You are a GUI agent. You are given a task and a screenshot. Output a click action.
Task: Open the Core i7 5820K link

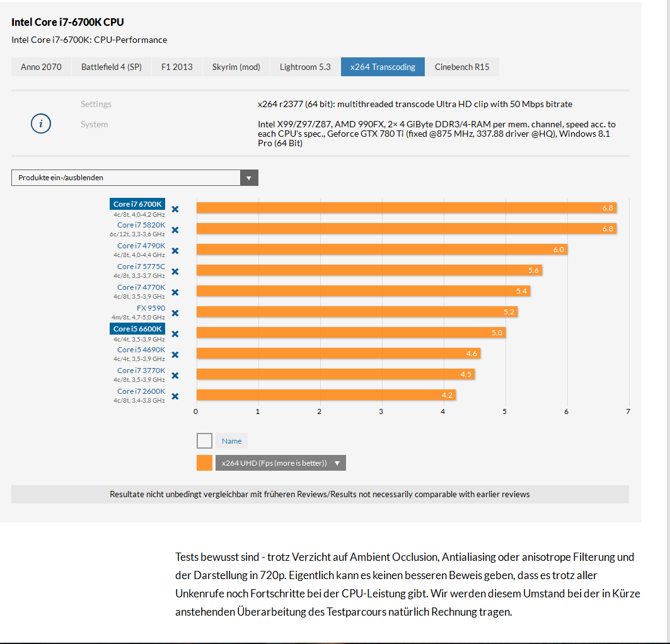click(141, 225)
